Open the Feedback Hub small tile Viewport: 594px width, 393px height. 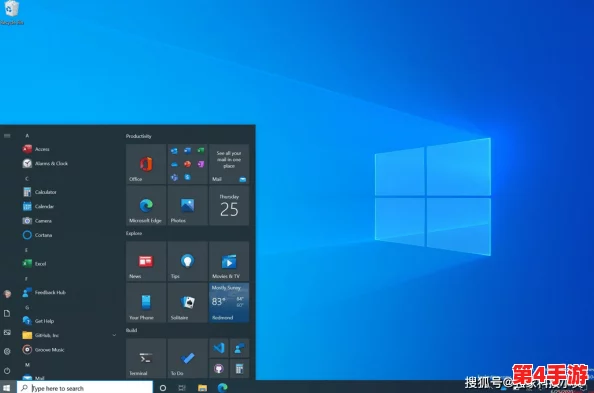click(239, 348)
